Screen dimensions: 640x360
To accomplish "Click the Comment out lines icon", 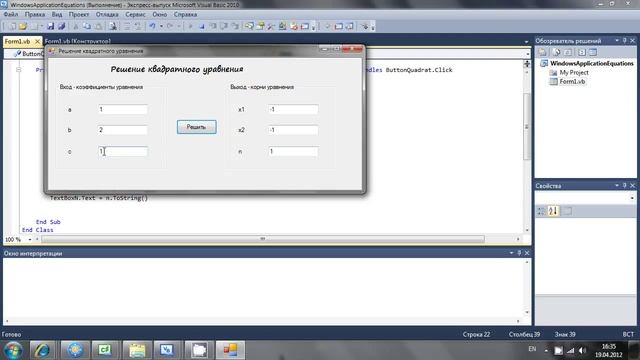I will tap(127, 27).
